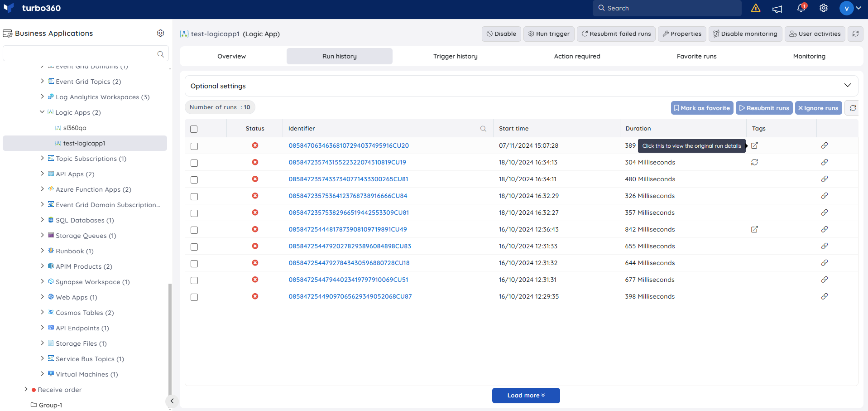The height and width of the screenshot is (411, 868).
Task: Click Mark as favorite button
Action: (x=702, y=108)
